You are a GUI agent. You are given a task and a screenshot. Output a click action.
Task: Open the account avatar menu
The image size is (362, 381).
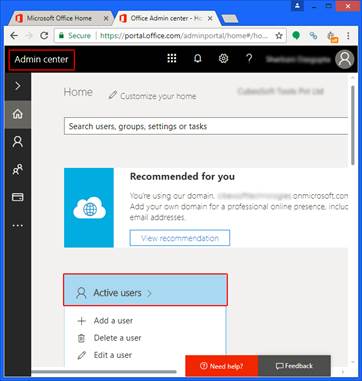pyautogui.click(x=345, y=59)
